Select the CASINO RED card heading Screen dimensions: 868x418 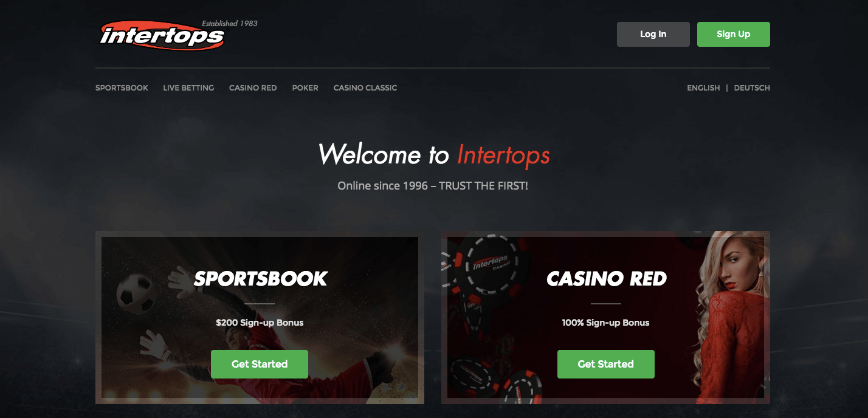[x=607, y=279]
